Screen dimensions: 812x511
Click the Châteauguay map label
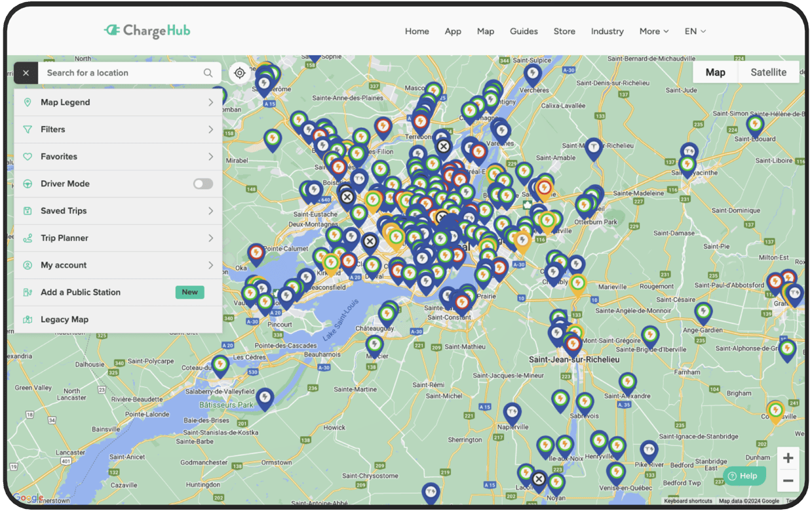[375, 327]
